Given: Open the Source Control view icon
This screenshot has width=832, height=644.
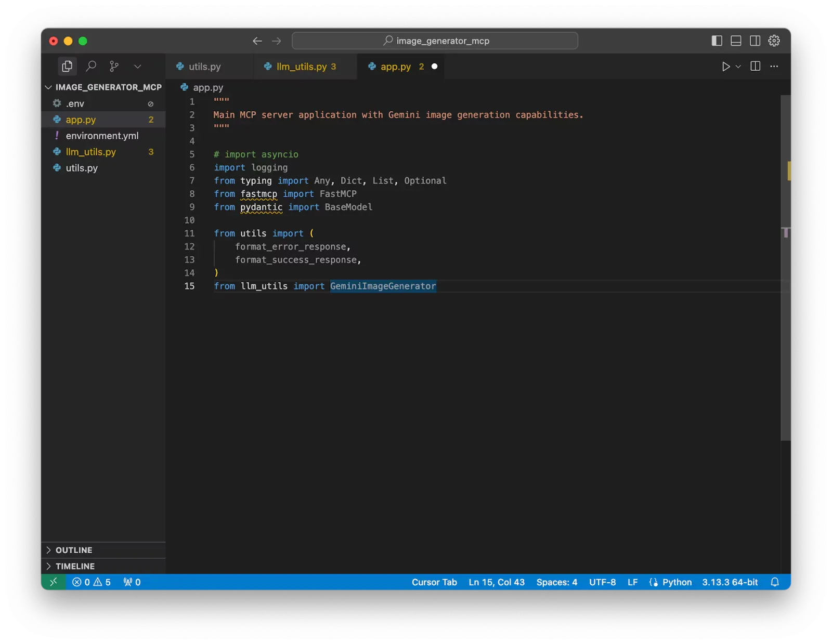Looking at the screenshot, I should coord(114,66).
